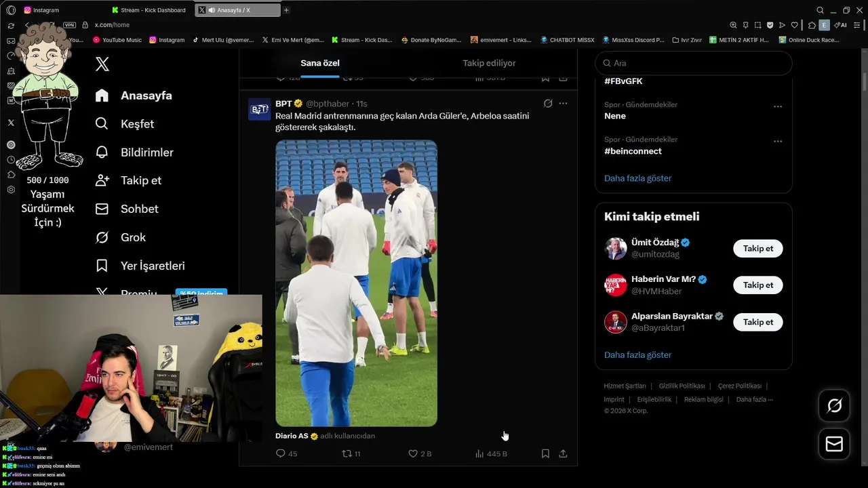
Task: Open Sohbet messages
Action: pyautogui.click(x=127, y=209)
